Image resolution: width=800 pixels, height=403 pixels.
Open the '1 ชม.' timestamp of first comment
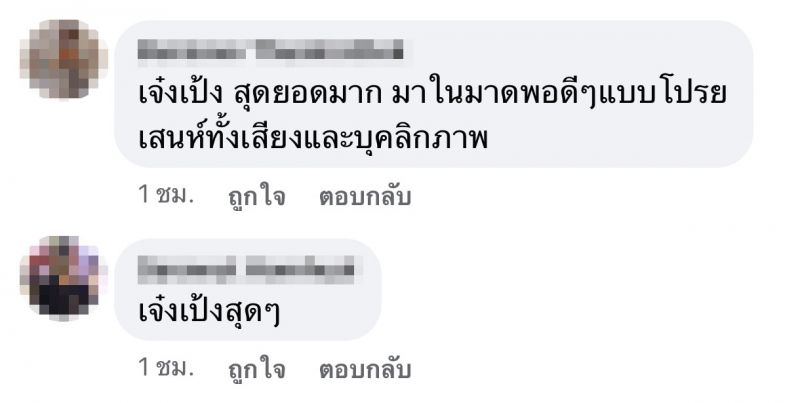[166, 195]
